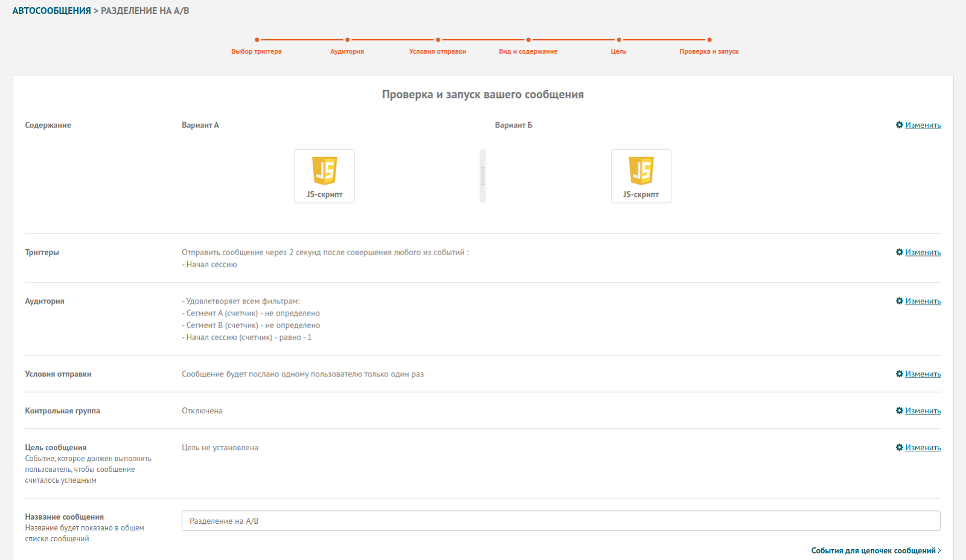Click Изменить link for Условия отправки
The image size is (966, 560).
click(923, 375)
